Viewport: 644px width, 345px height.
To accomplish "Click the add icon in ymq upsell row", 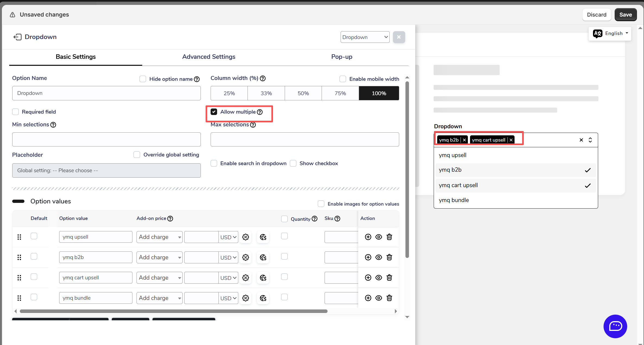I will [x=368, y=237].
